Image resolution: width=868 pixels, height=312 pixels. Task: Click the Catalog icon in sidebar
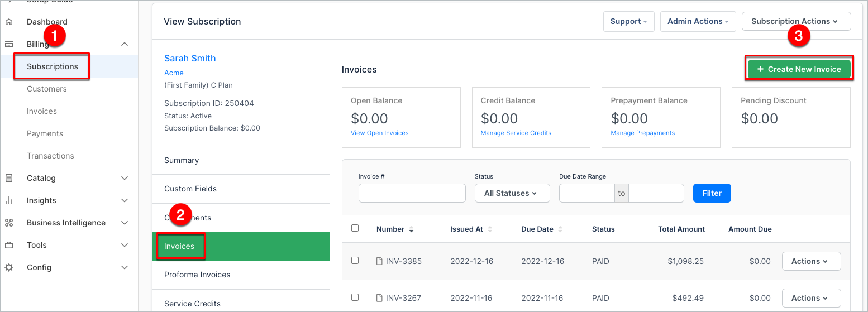coord(9,178)
